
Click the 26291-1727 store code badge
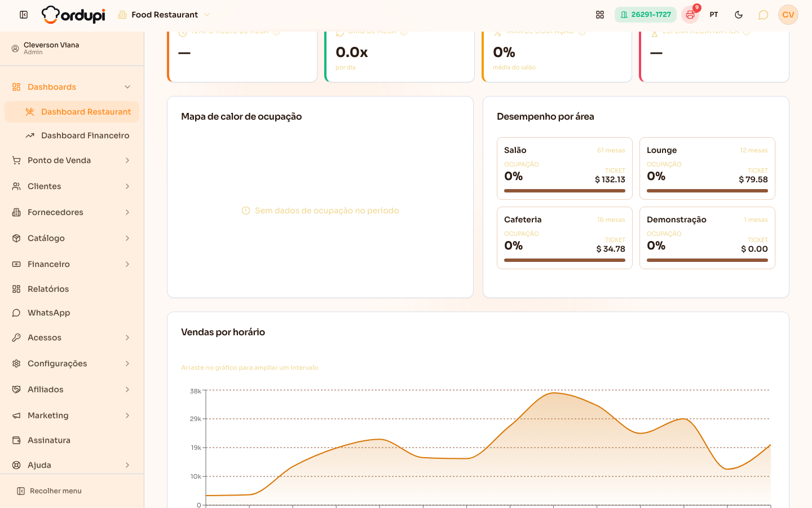click(646, 15)
